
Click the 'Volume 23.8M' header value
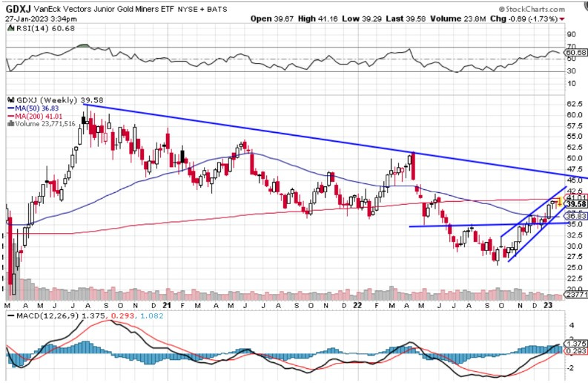tap(458, 19)
